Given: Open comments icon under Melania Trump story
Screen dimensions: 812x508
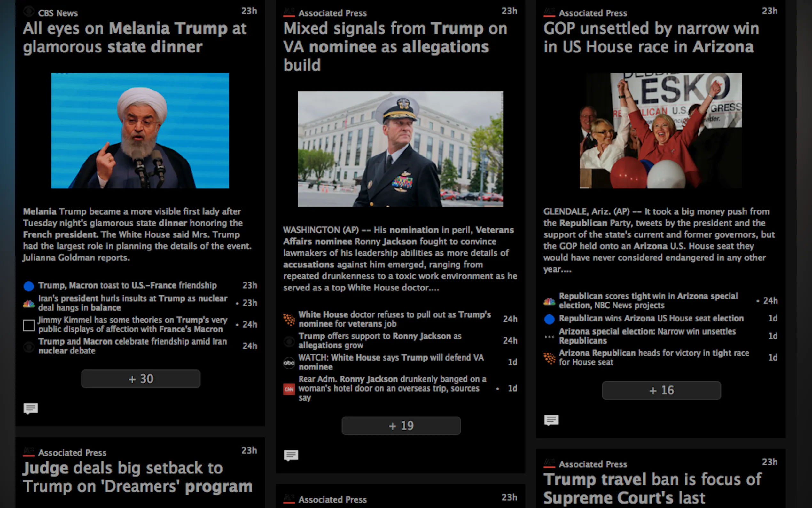Looking at the screenshot, I should 31,409.
